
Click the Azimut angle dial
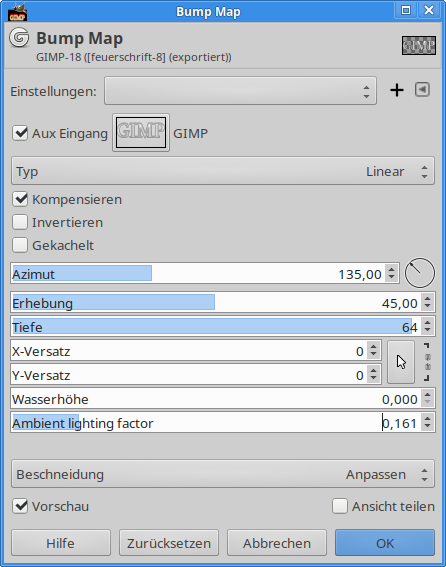420,273
